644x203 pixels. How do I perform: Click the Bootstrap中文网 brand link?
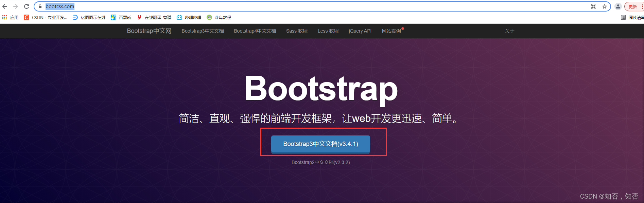click(149, 31)
